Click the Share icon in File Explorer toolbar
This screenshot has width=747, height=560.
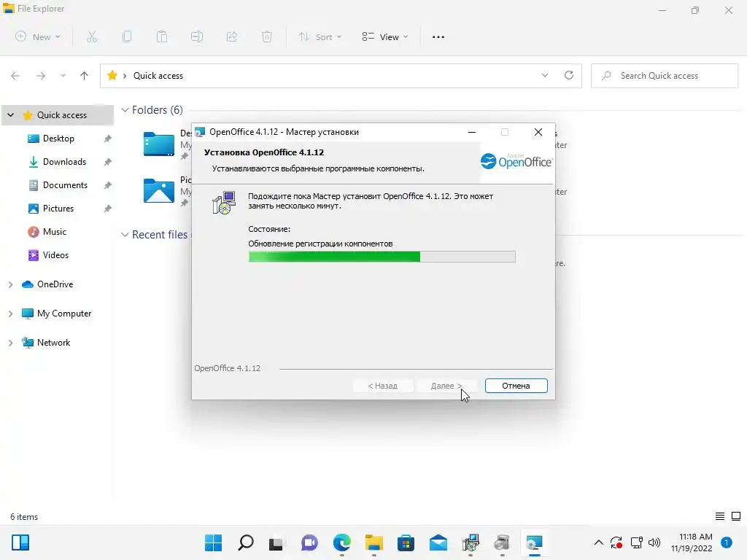[232, 36]
